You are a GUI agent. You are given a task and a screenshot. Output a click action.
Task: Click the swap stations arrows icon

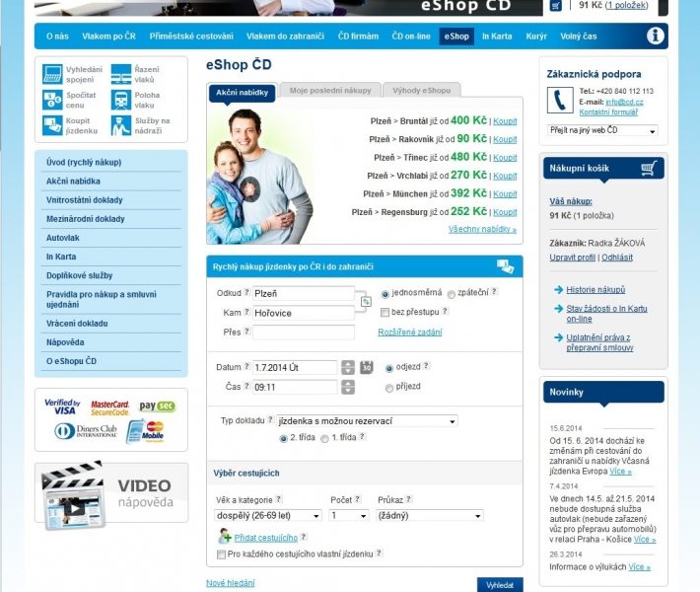tap(366, 302)
